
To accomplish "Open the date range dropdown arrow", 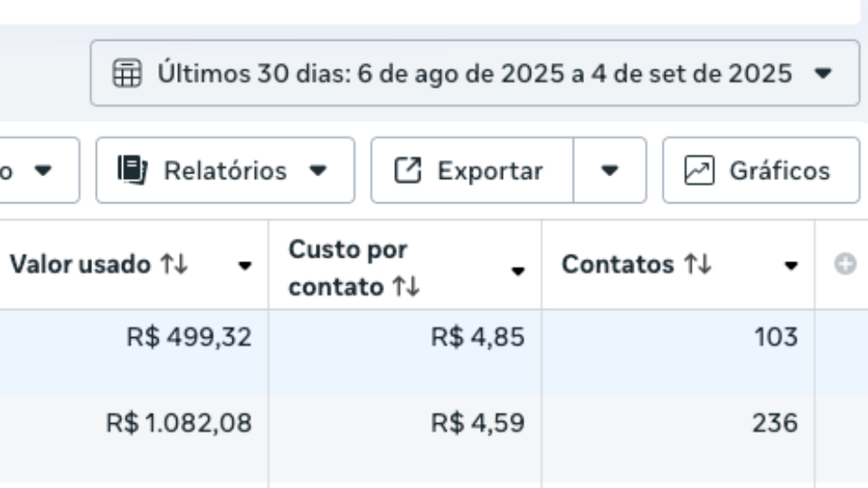I will (x=823, y=73).
